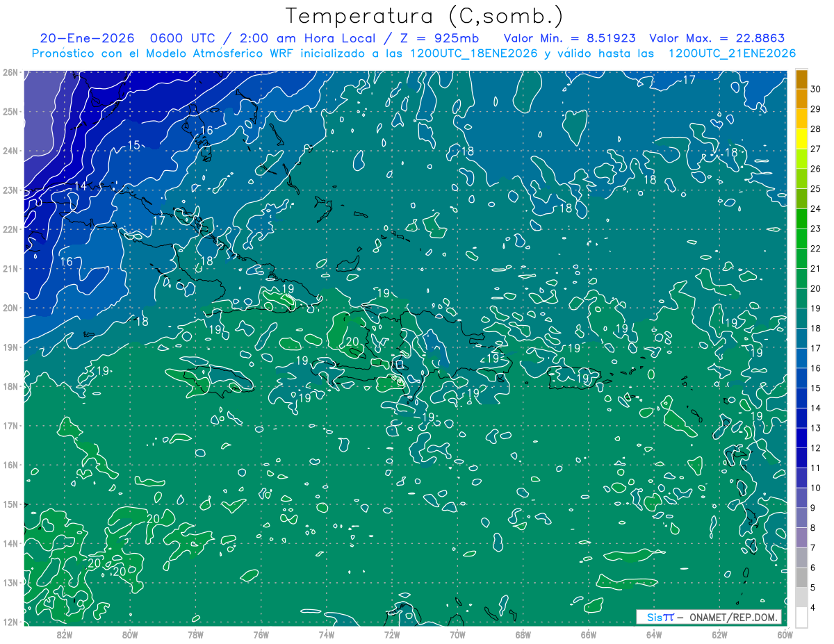
Task: Click the 78W longitude axis label
Action: tap(195, 634)
